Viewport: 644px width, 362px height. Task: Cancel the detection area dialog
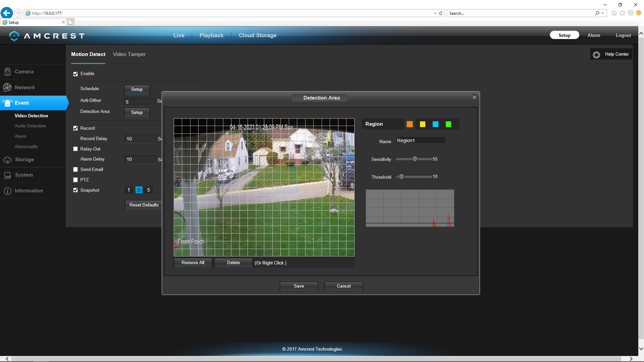coord(343,286)
